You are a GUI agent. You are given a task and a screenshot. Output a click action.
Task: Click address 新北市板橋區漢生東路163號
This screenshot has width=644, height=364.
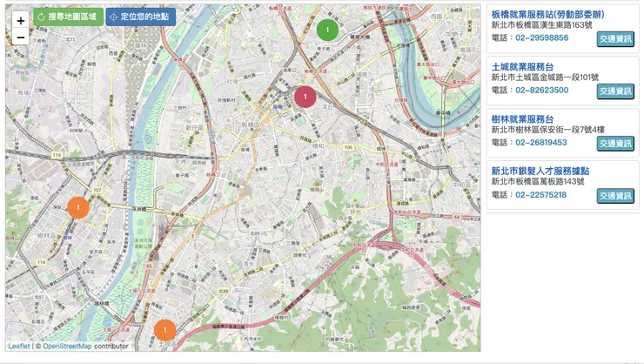click(541, 25)
